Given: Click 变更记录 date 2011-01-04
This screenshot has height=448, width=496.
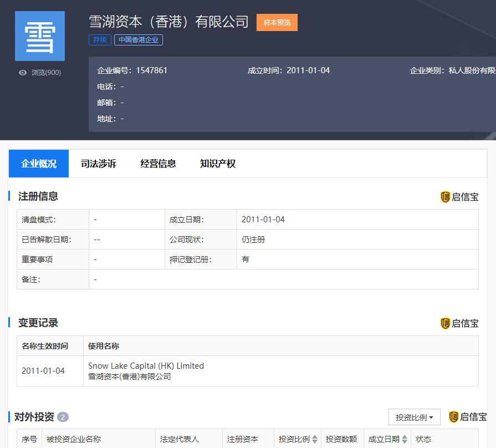Looking at the screenshot, I should [x=43, y=370].
